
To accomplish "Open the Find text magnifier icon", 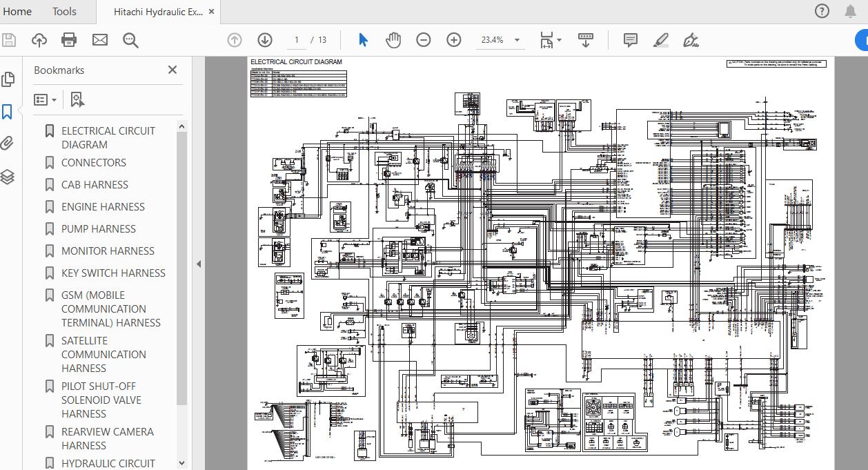I will coord(130,40).
